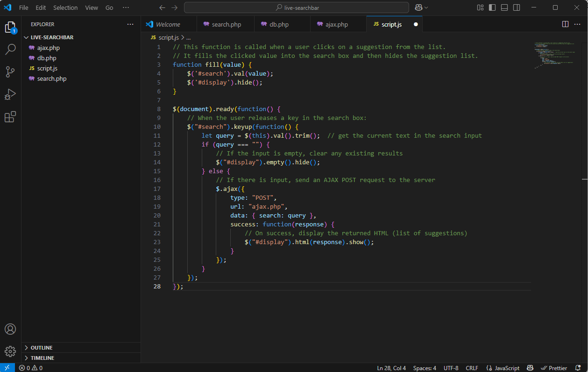Open the Copilot icon in the title bar
Screen dimensions: 588x372
[419, 7]
